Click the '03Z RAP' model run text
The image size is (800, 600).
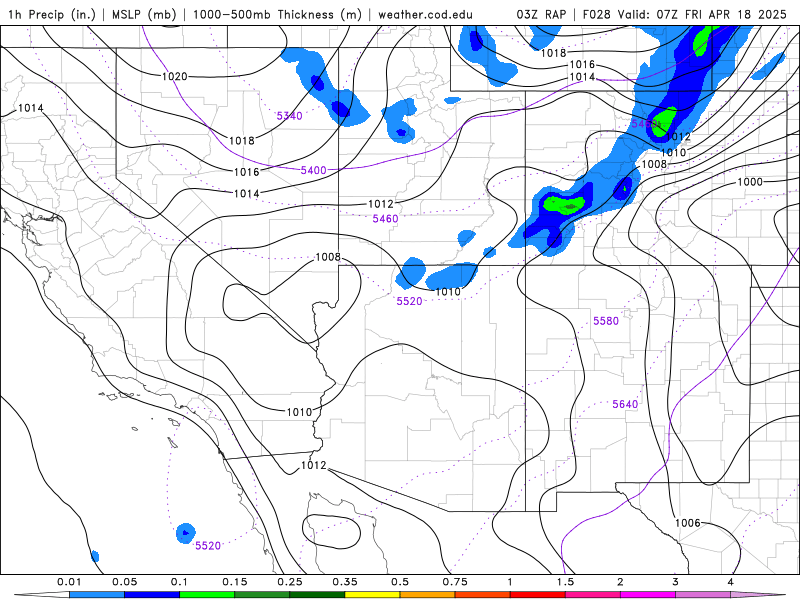(541, 14)
